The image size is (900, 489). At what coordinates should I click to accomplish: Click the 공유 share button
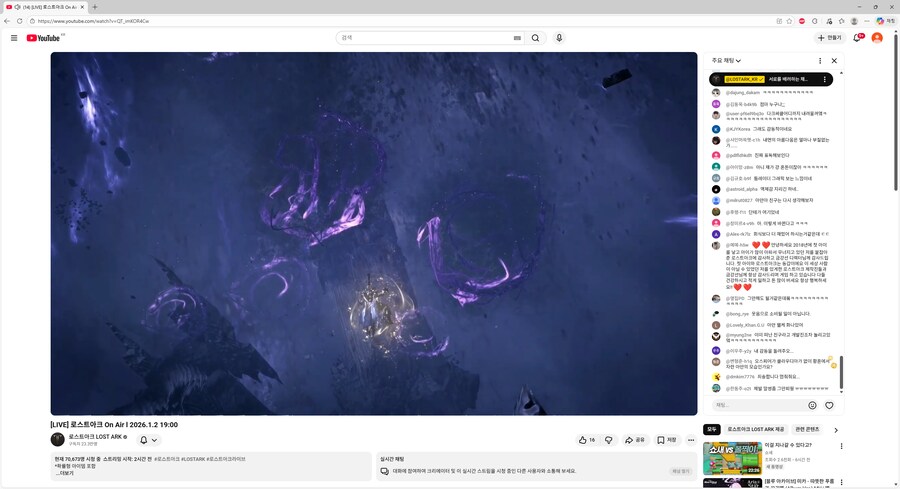(x=635, y=440)
